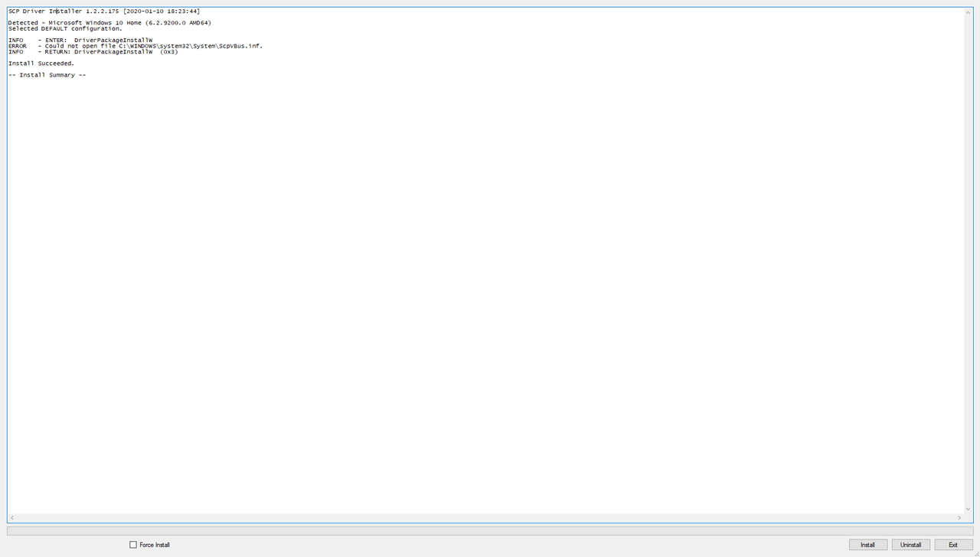Enable the Force Install checkbox
Viewport: 980px width, 557px height.
(133, 545)
